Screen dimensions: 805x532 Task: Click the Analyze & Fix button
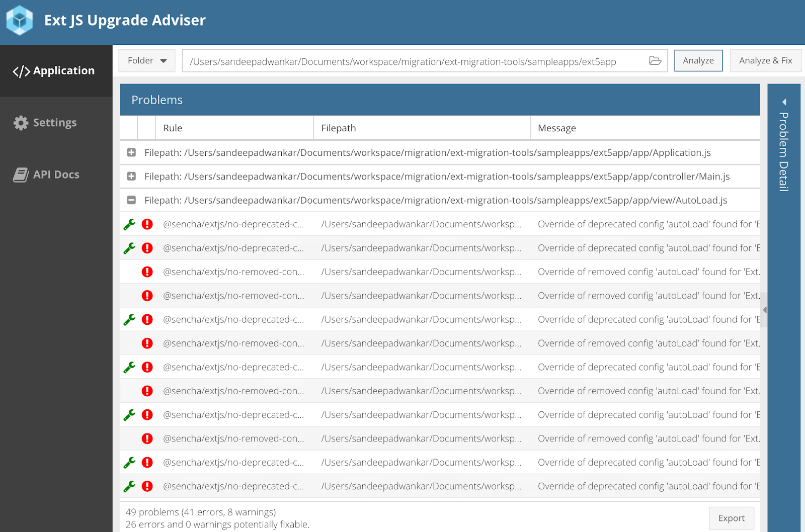pyautogui.click(x=765, y=61)
